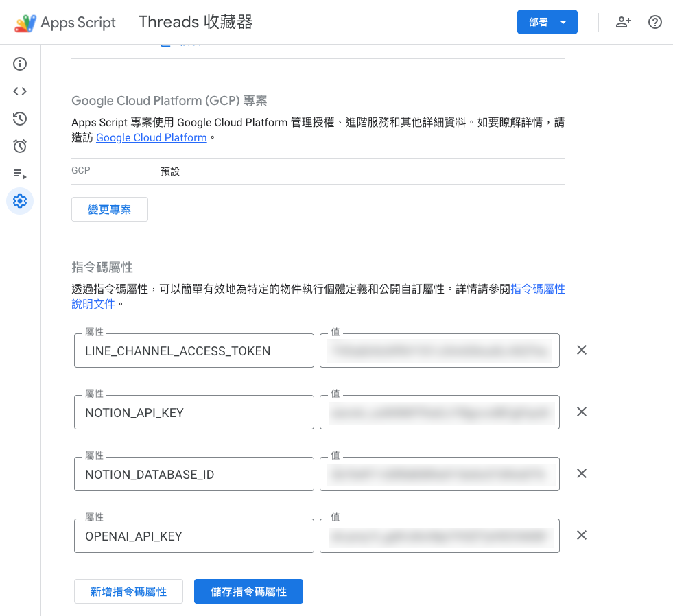The height and width of the screenshot is (616, 673).
Task: Save properties with 儲存指令碼屬性 button
Action: [248, 591]
